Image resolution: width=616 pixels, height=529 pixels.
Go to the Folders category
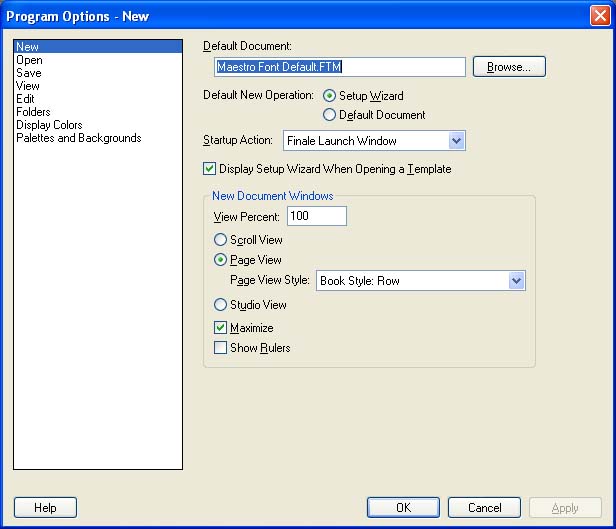point(33,112)
